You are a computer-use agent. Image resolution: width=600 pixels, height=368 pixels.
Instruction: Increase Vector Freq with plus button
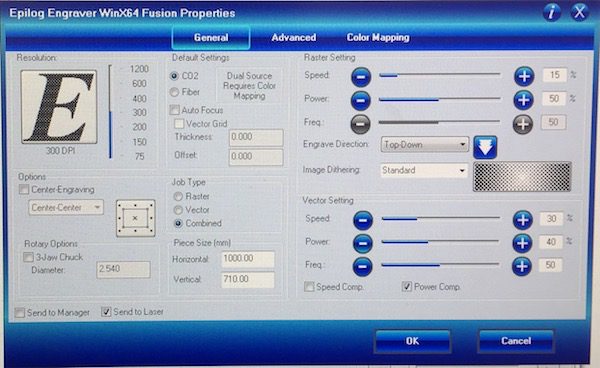[522, 266]
